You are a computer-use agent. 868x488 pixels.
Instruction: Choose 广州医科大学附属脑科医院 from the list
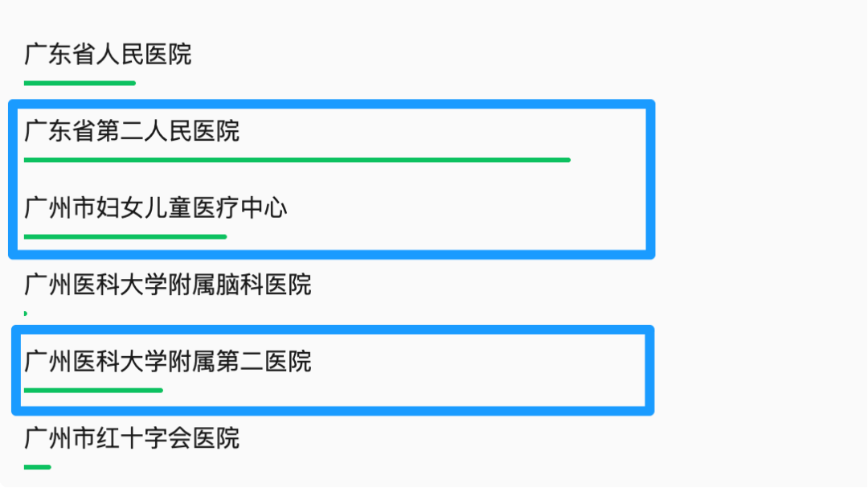[168, 285]
